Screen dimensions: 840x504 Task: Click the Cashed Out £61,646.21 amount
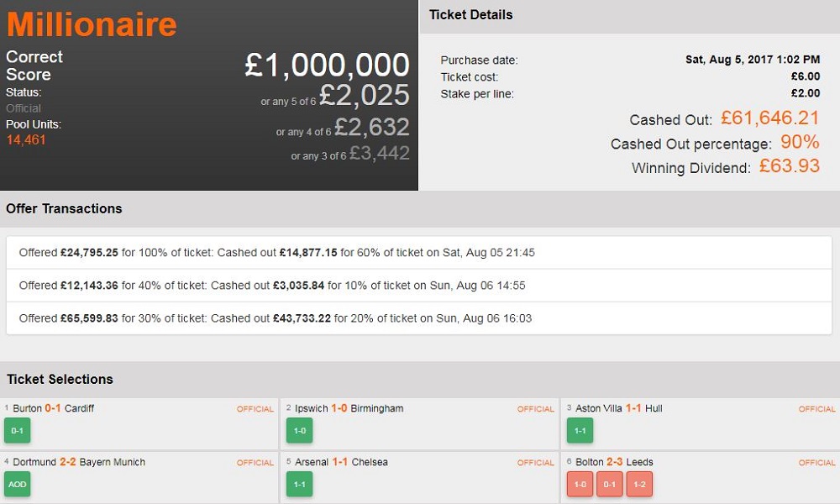(769, 118)
